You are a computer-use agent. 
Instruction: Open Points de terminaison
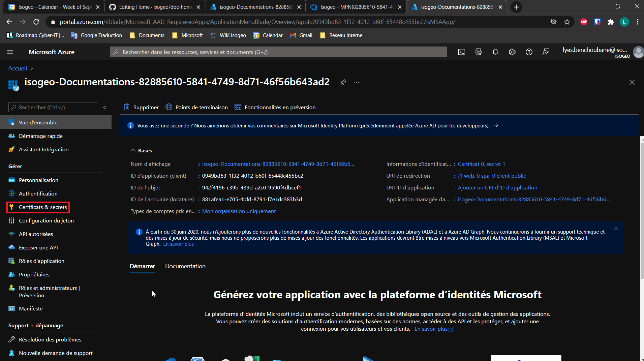[196, 107]
